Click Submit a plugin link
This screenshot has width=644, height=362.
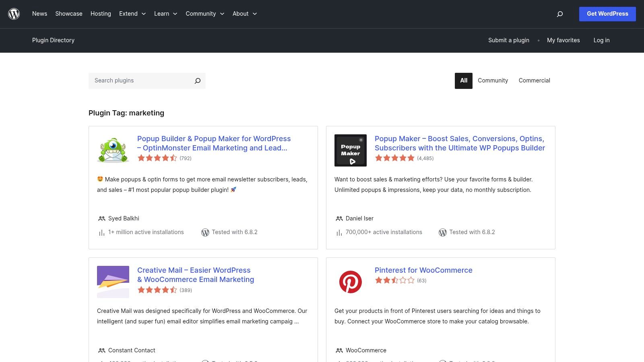click(509, 40)
